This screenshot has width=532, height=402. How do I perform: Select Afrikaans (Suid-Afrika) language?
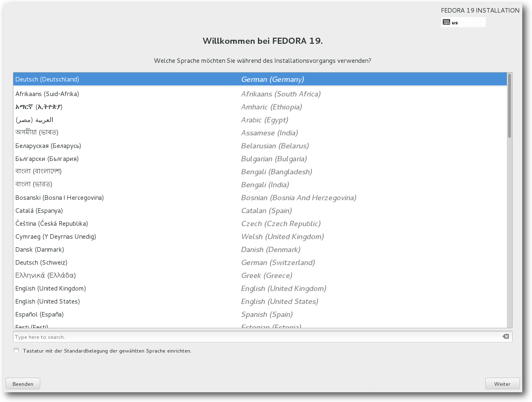coord(260,94)
